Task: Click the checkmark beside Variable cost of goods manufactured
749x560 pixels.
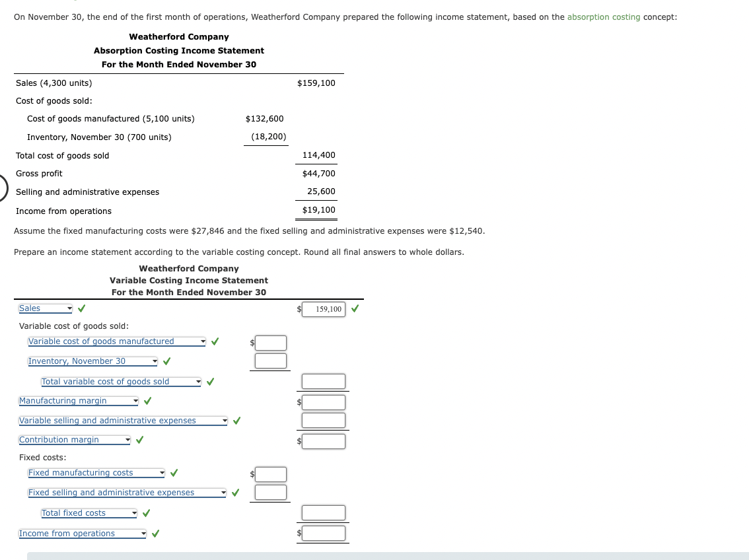Action: coord(215,341)
